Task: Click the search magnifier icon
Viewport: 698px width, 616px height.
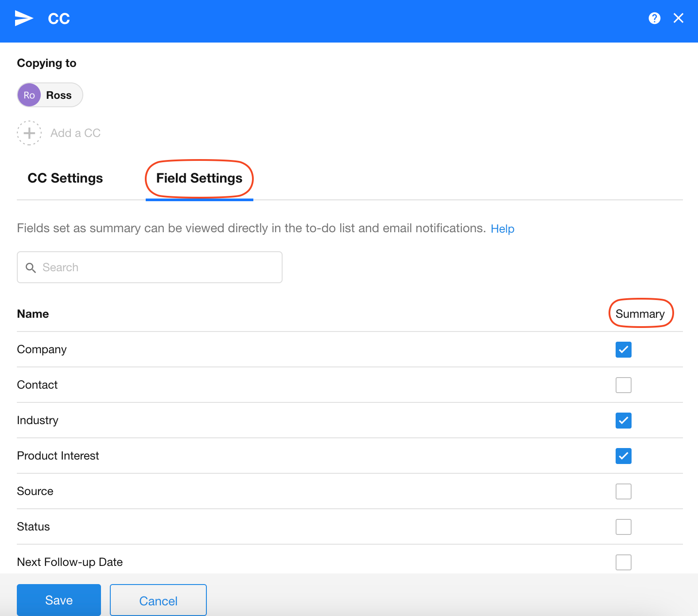Action: 31,268
